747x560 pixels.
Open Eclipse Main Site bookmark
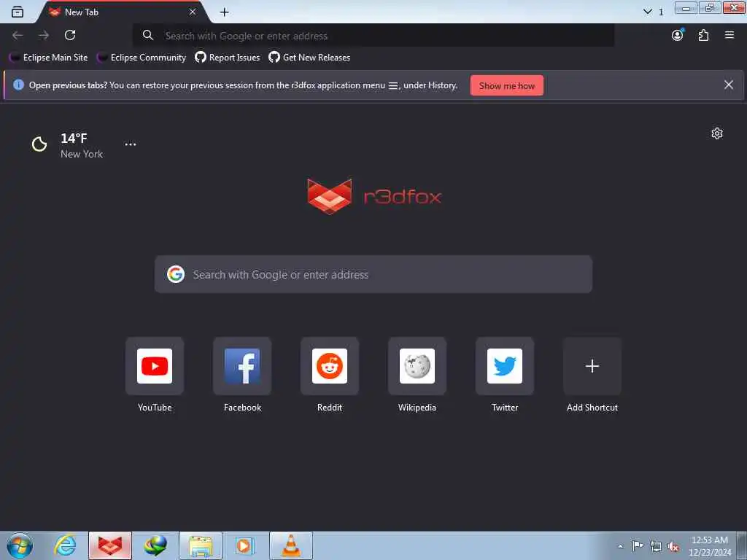[49, 58]
